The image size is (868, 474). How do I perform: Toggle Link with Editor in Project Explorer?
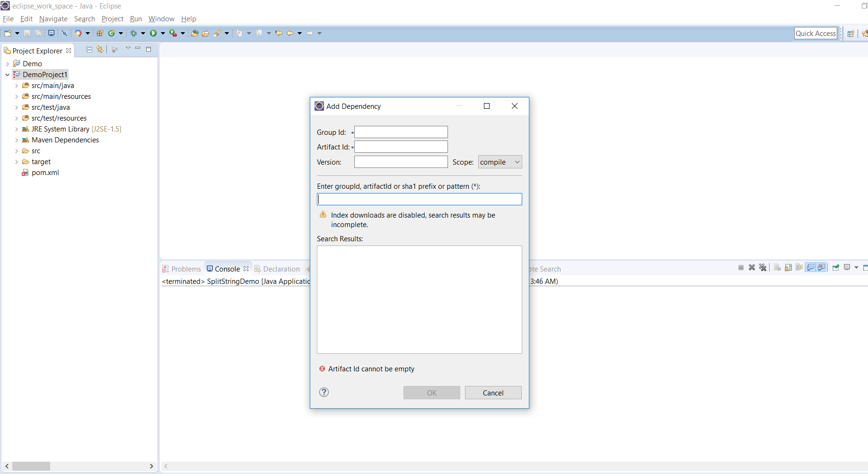pyautogui.click(x=100, y=50)
